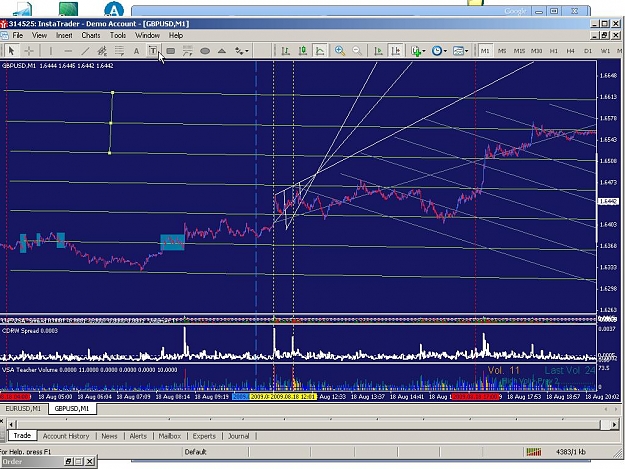The image size is (625, 469).
Task: Select the Rectangle shape tool
Action: 171,51
